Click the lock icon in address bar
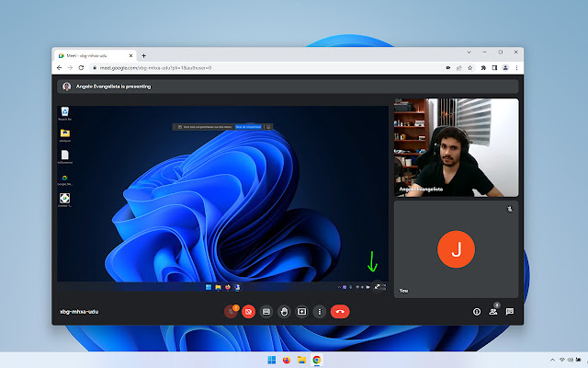This screenshot has width=588, height=368. point(95,68)
